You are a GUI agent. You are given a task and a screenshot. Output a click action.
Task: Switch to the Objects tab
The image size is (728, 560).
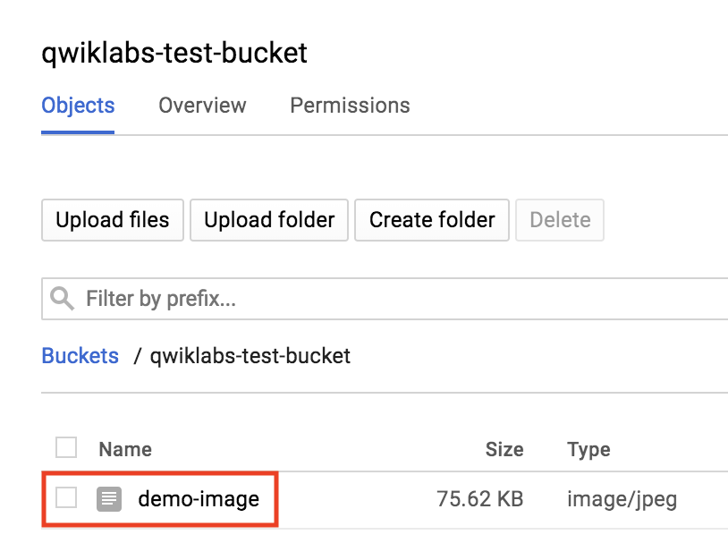tap(78, 106)
